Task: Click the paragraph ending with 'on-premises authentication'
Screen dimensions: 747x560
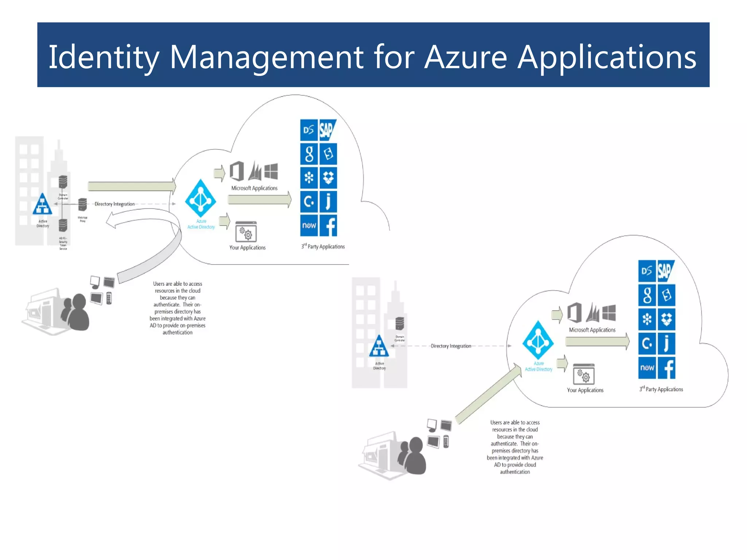Action: coord(178,308)
